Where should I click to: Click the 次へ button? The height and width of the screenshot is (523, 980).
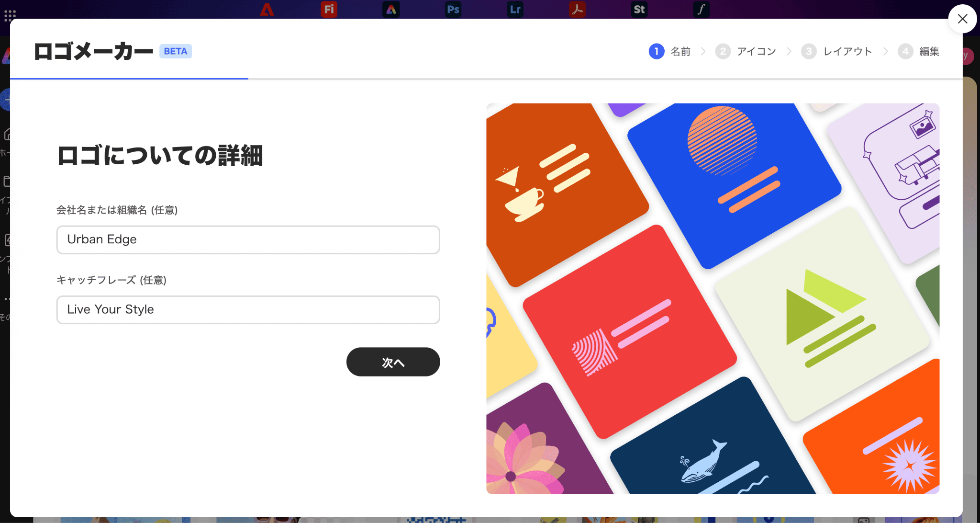click(393, 362)
